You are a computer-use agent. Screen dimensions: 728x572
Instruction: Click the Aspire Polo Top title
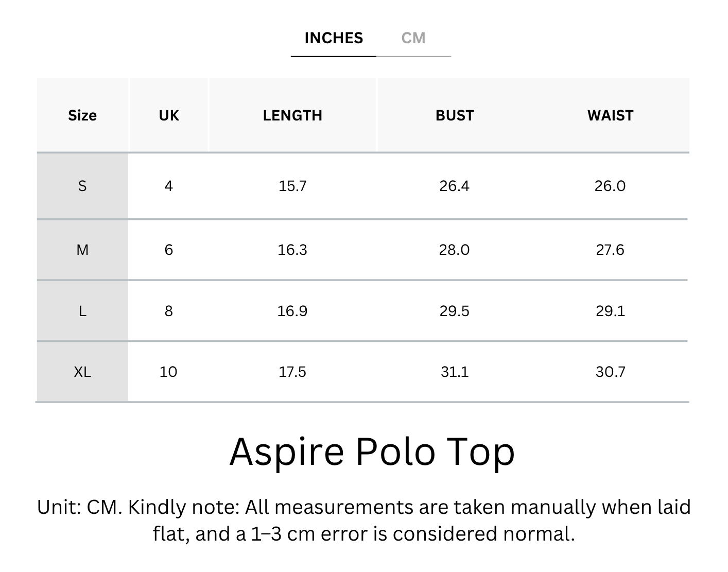(372, 452)
